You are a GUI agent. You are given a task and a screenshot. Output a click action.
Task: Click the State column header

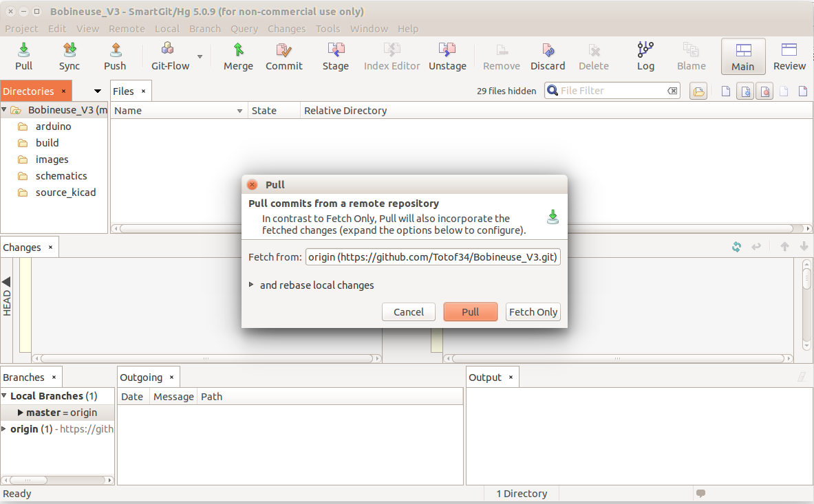274,111
